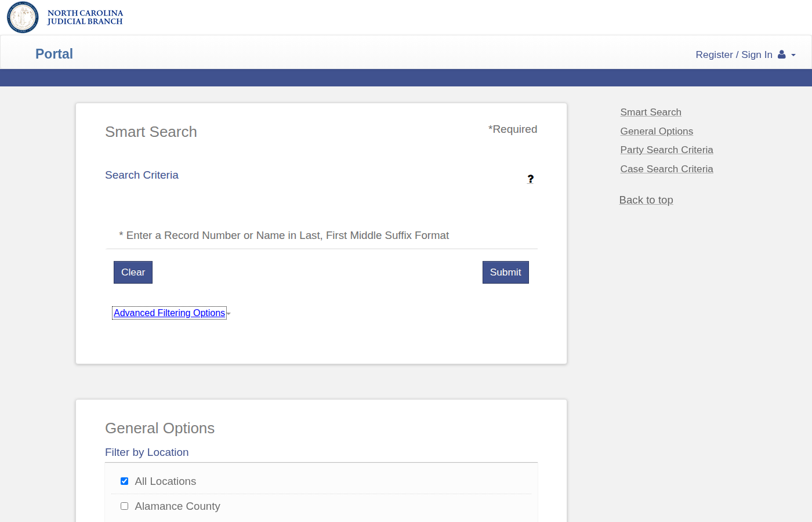Expand Advanced Filtering Options

tap(169, 313)
